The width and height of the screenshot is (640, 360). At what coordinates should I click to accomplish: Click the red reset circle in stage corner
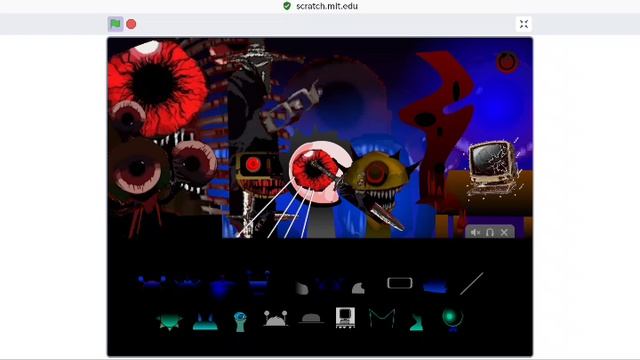click(x=507, y=62)
